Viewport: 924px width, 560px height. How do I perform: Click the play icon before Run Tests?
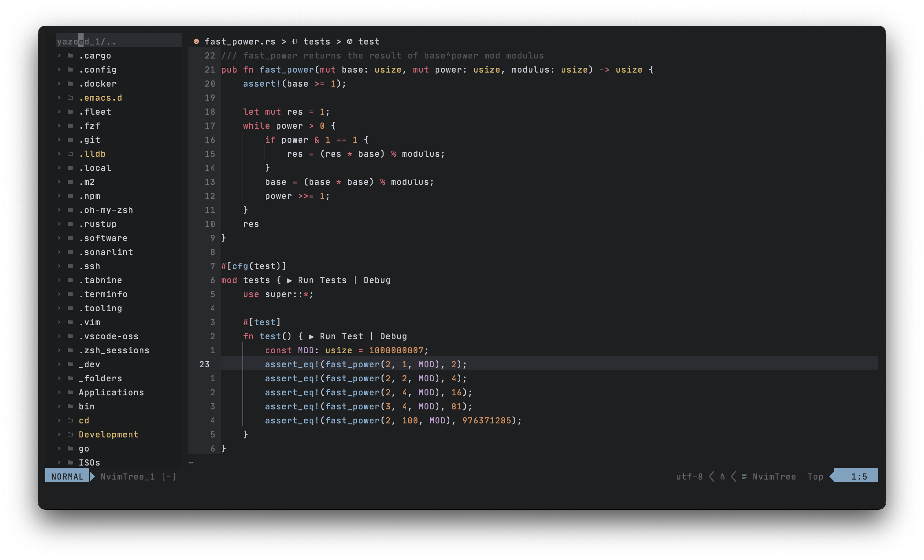pyautogui.click(x=289, y=280)
